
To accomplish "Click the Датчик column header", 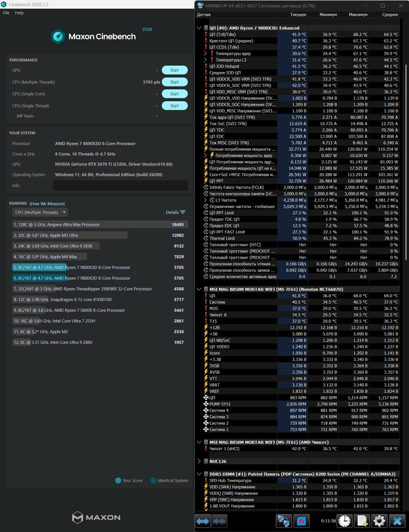I will tap(204, 15).
